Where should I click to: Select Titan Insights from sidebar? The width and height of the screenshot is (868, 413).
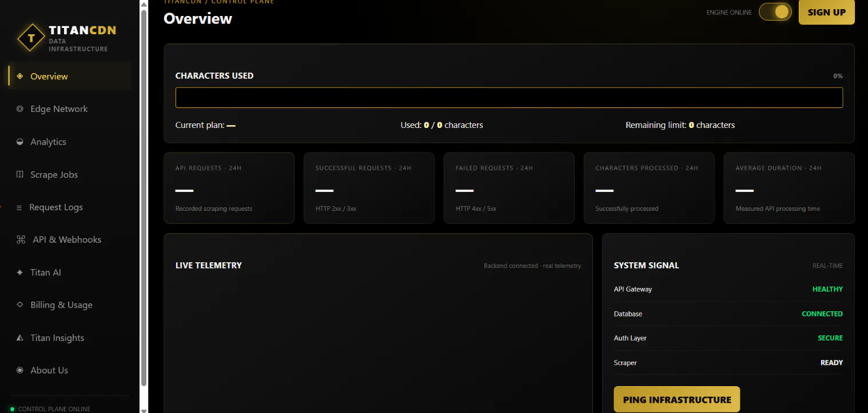[70, 338]
